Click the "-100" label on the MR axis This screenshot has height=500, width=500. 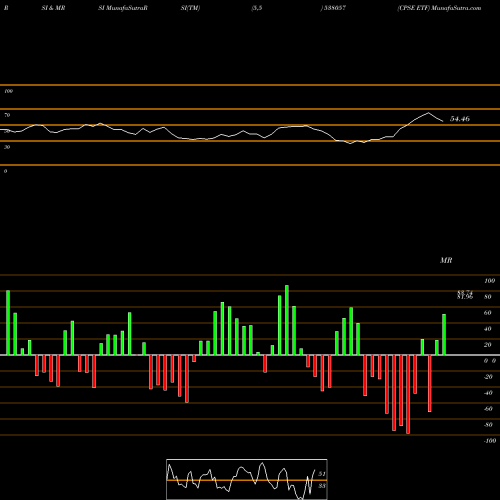tap(489, 441)
